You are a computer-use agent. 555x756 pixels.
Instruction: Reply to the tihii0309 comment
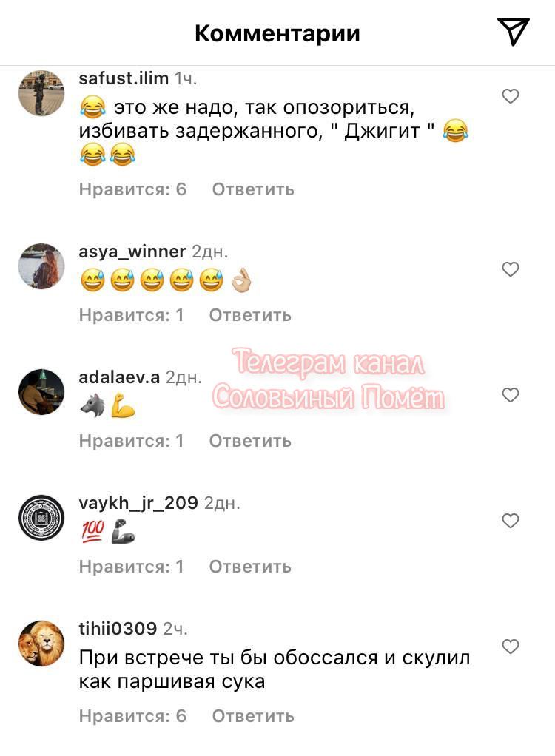tap(253, 716)
